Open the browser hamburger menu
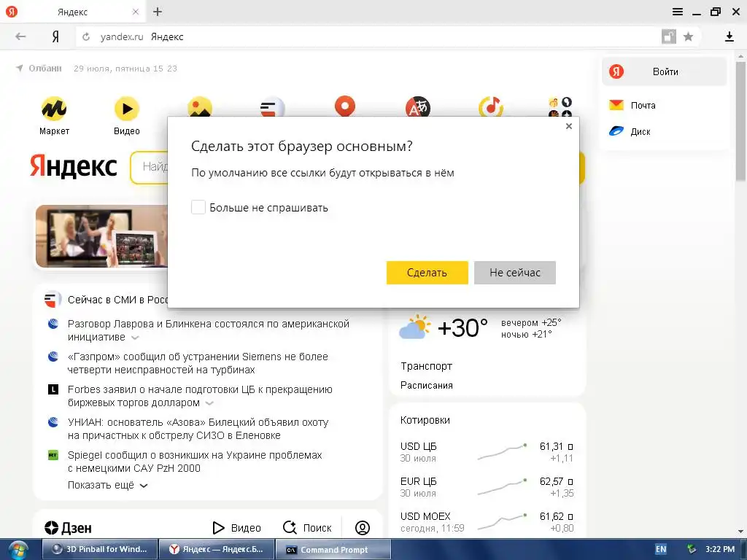 678,12
